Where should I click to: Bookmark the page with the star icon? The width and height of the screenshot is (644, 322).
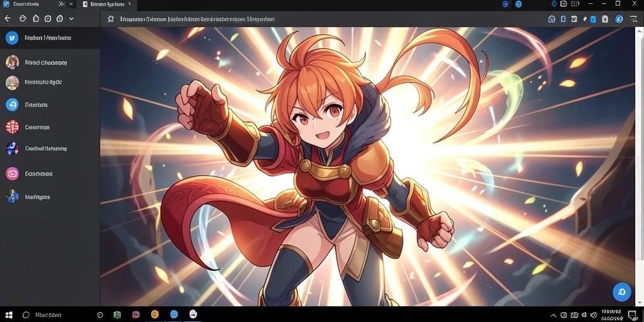tap(110, 19)
